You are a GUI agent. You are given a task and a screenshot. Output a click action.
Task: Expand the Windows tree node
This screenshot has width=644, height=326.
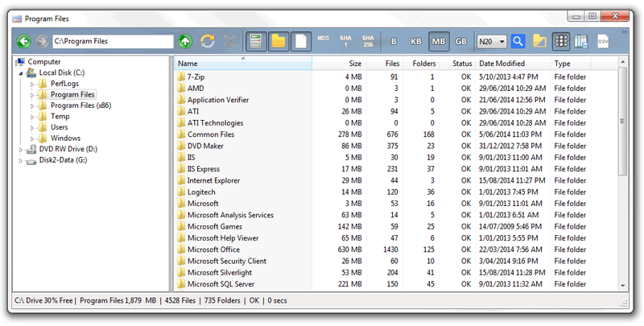[x=32, y=138]
